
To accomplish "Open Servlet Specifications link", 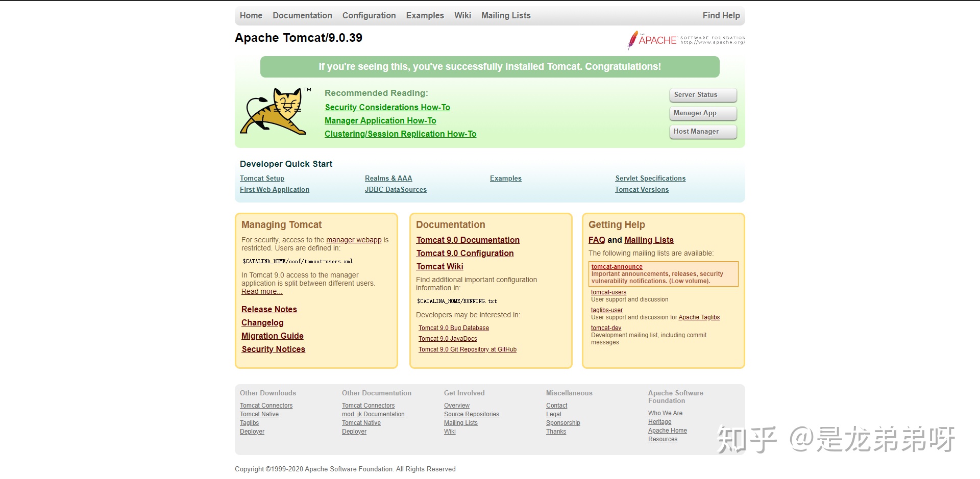I will pyautogui.click(x=650, y=179).
